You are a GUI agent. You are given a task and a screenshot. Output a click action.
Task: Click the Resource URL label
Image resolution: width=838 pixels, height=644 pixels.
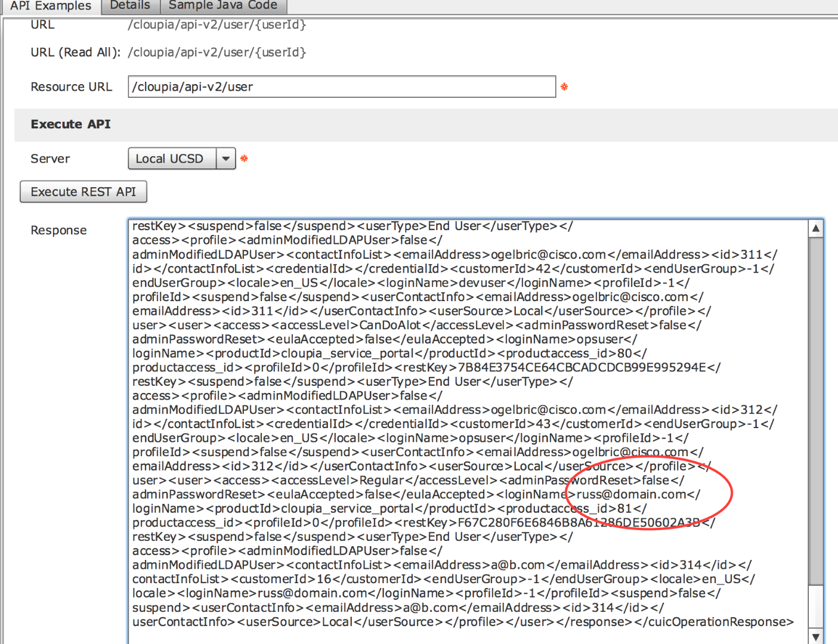(x=71, y=87)
